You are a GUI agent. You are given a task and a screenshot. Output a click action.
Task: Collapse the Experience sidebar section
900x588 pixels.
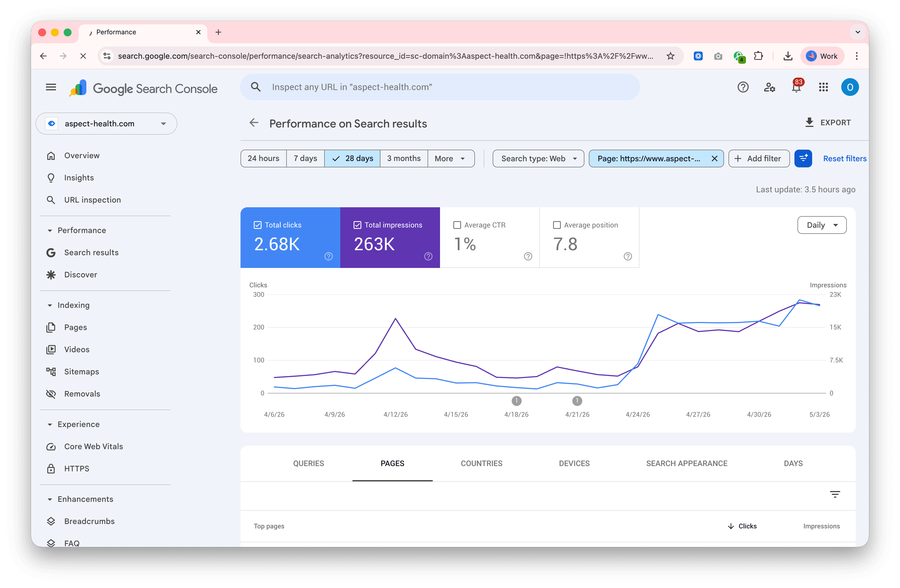click(50, 424)
